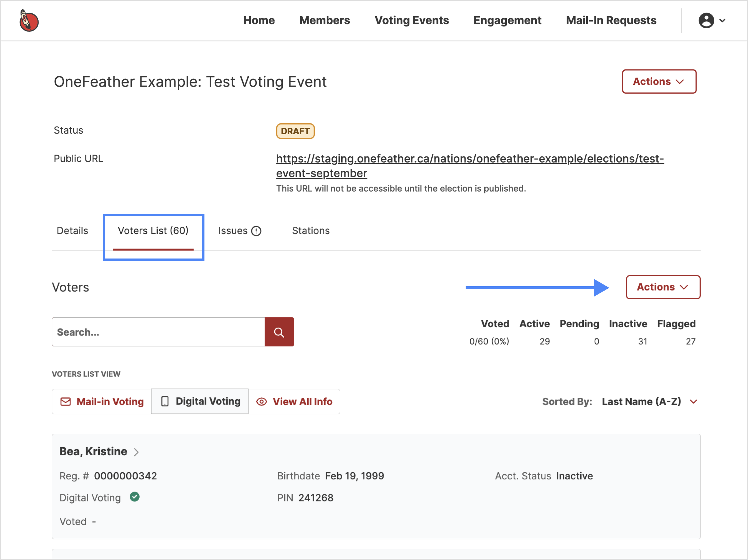Click the DRAFT status badge
Screen dimensions: 748x560
(295, 131)
